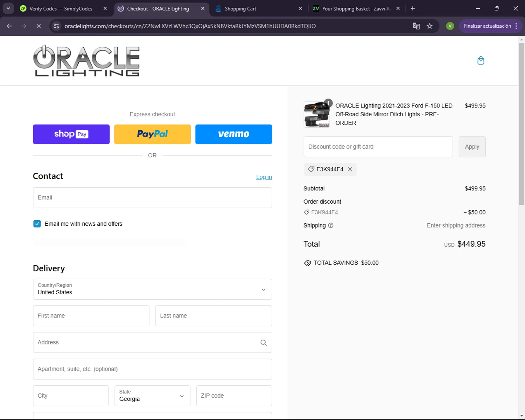Stop loading the page with X button
The image size is (525, 420).
pyautogui.click(x=38, y=26)
